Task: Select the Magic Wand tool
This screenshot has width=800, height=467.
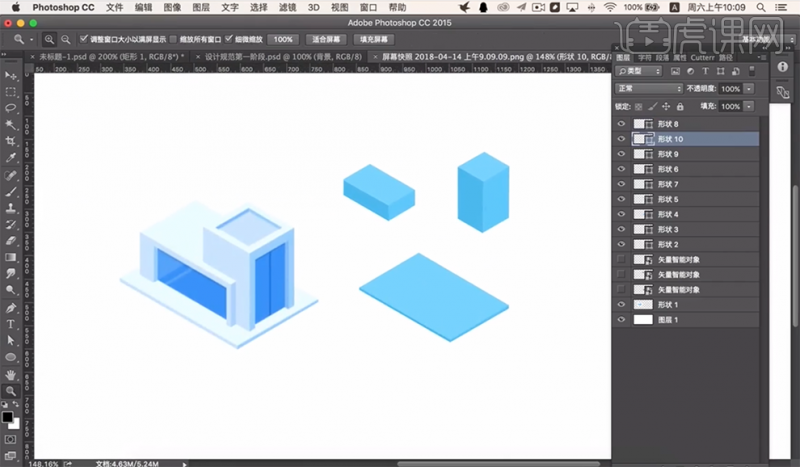Action: point(10,125)
